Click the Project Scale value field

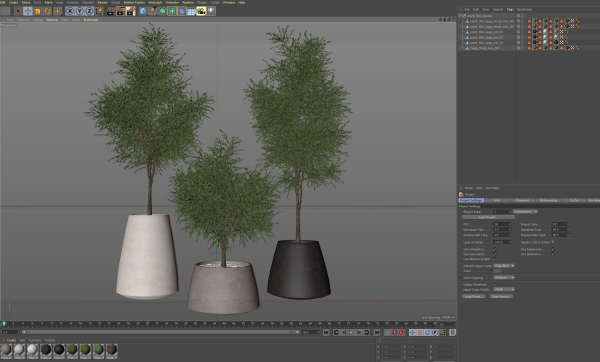pos(502,212)
